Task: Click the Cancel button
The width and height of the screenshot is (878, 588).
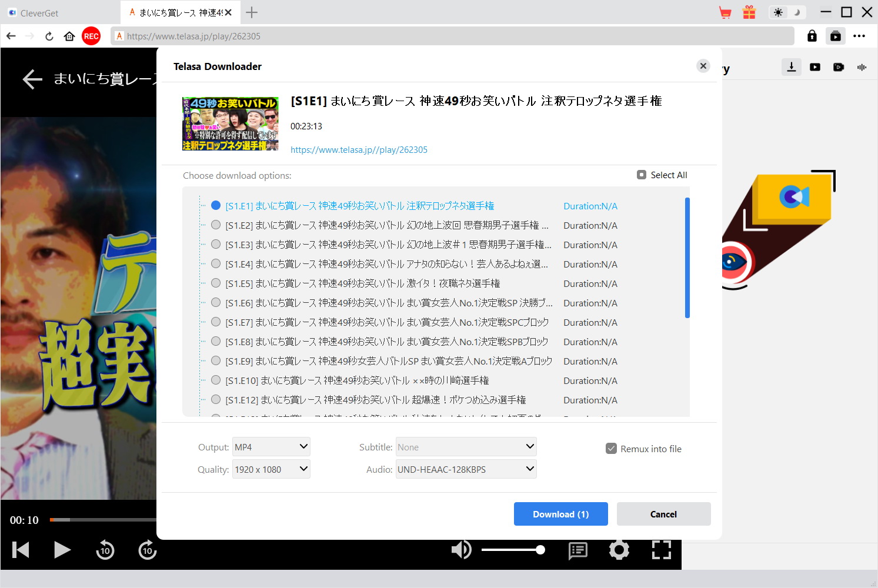Action: point(663,514)
